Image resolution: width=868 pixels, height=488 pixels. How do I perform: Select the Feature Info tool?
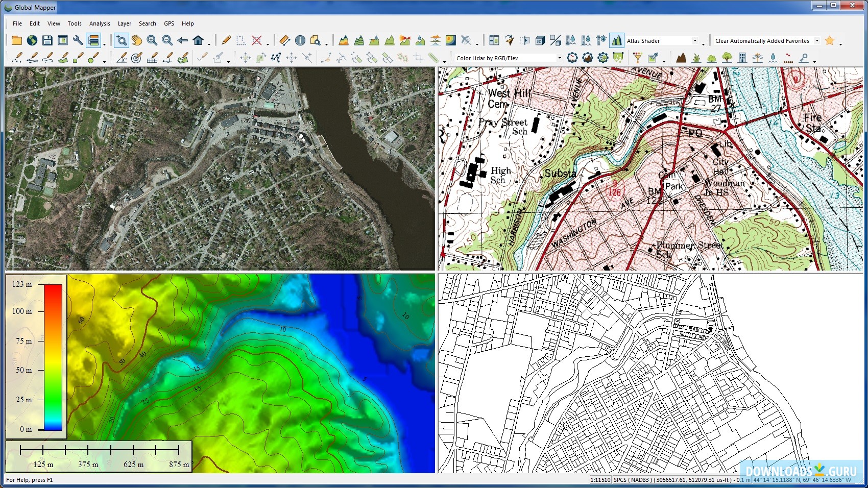click(x=300, y=40)
